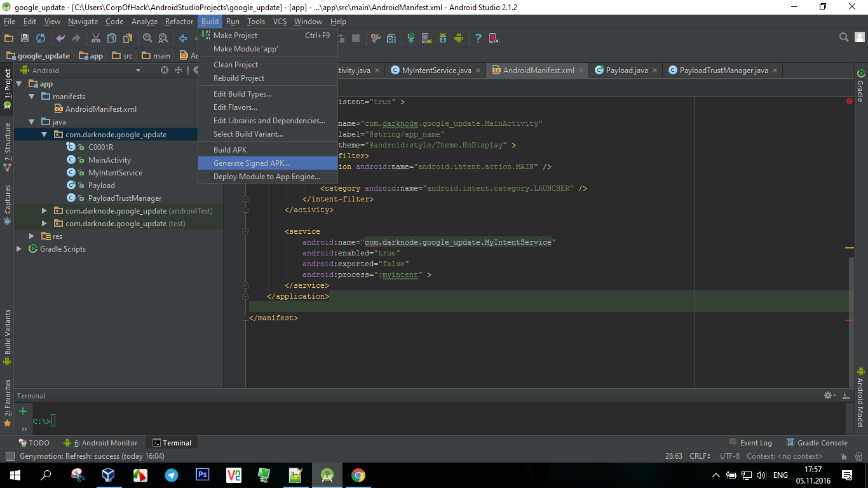
Task: Click the Cut scissors icon
Action: (96, 38)
